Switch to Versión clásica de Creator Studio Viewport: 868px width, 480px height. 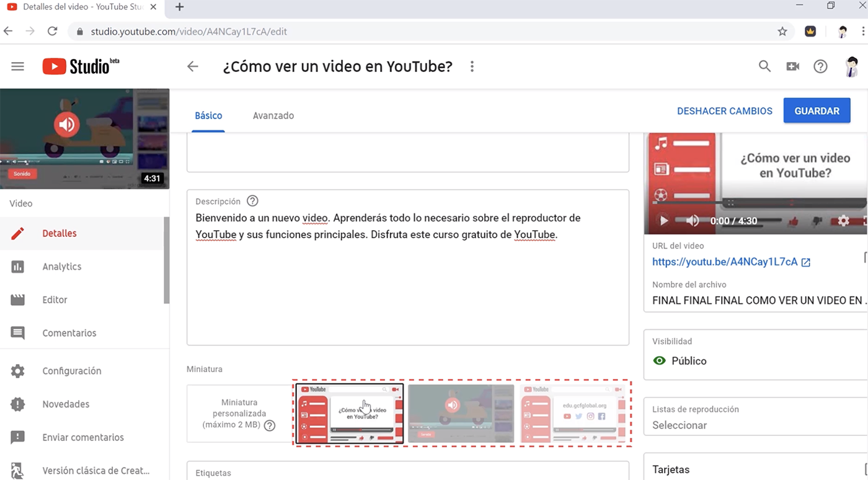pyautogui.click(x=82, y=471)
